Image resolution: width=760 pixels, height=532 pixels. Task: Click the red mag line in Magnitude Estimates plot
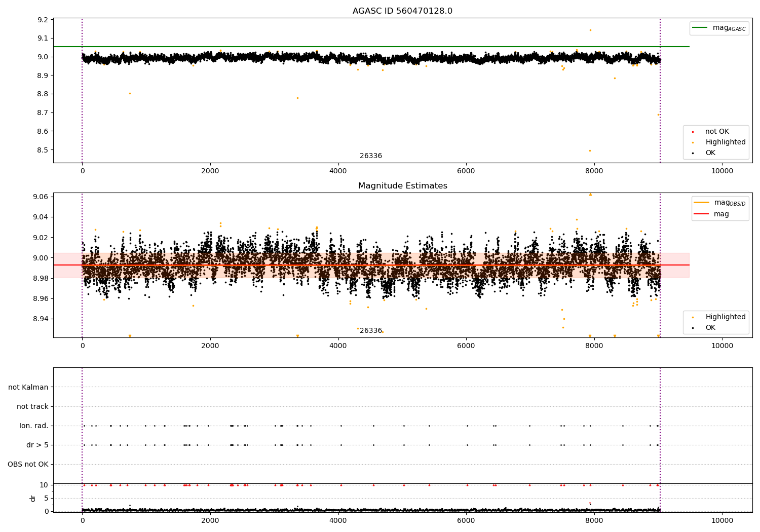(x=371, y=265)
